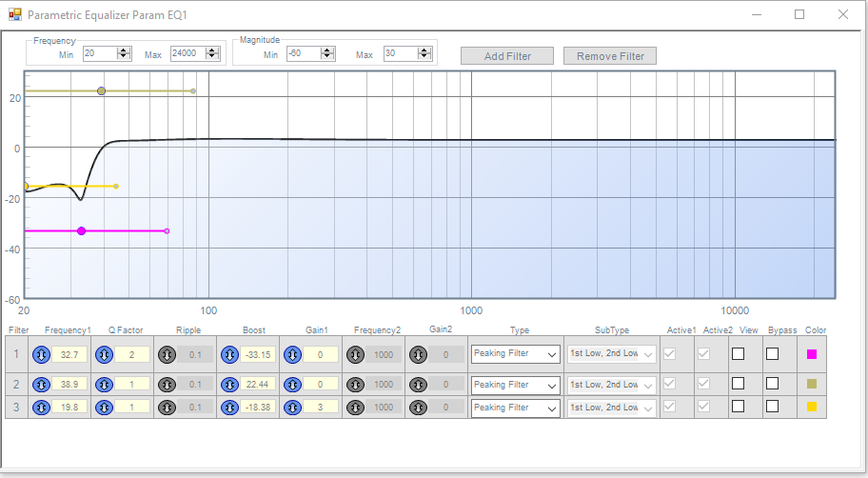The height and width of the screenshot is (478, 868).
Task: Click Boost adjust knob for filter 1
Action: (229, 354)
